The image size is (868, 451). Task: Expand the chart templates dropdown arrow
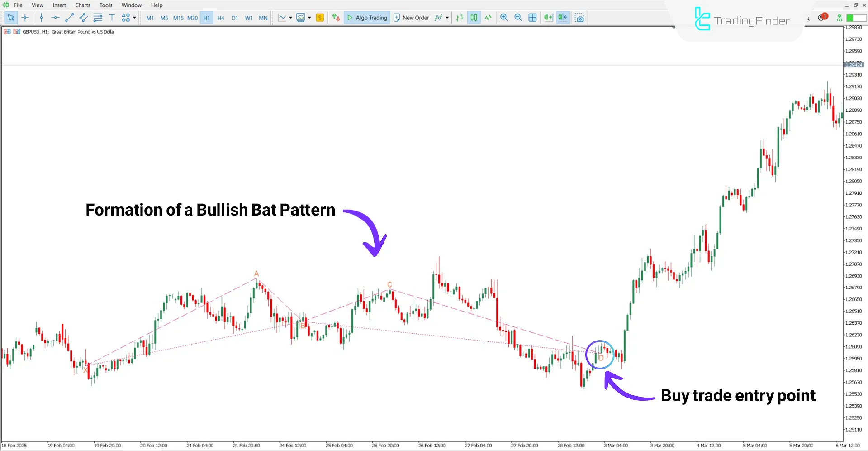[x=309, y=18]
